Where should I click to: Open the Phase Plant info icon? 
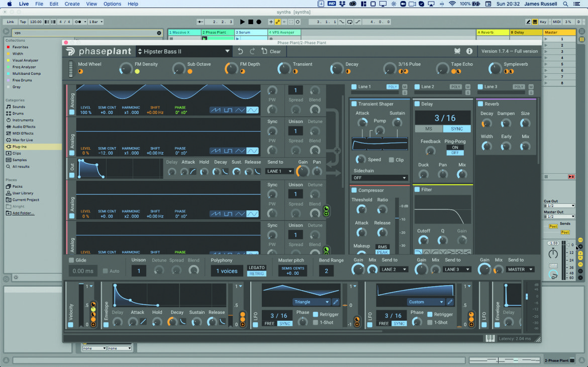469,51
